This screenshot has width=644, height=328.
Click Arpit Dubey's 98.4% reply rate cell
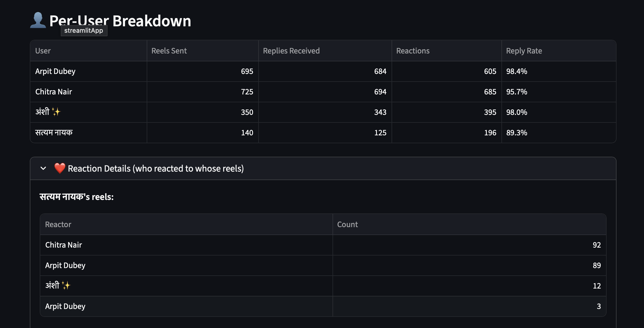pyautogui.click(x=517, y=71)
